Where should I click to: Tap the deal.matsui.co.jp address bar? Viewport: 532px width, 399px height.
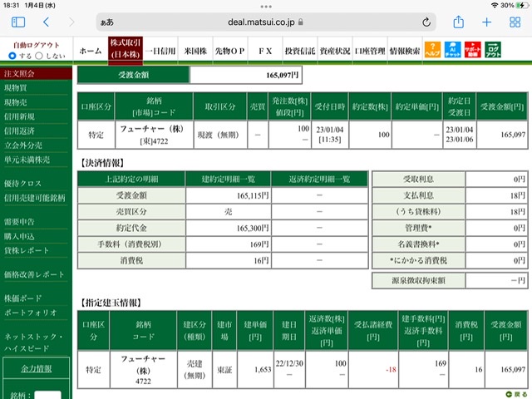click(x=266, y=22)
